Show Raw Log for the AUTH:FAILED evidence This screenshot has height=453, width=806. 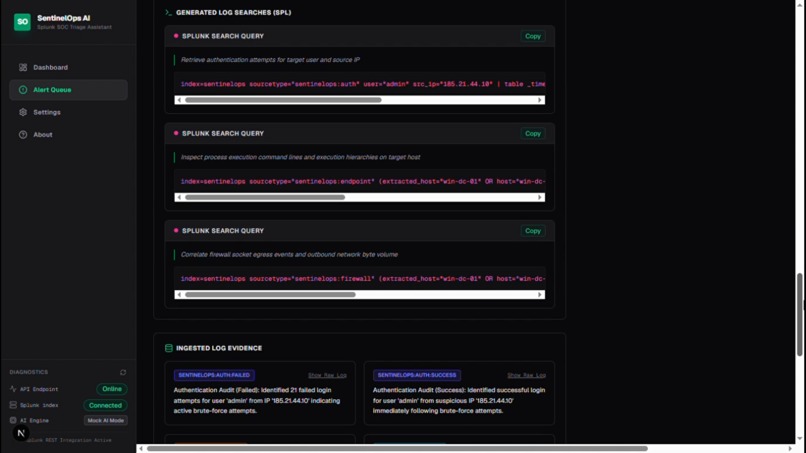[327, 375]
